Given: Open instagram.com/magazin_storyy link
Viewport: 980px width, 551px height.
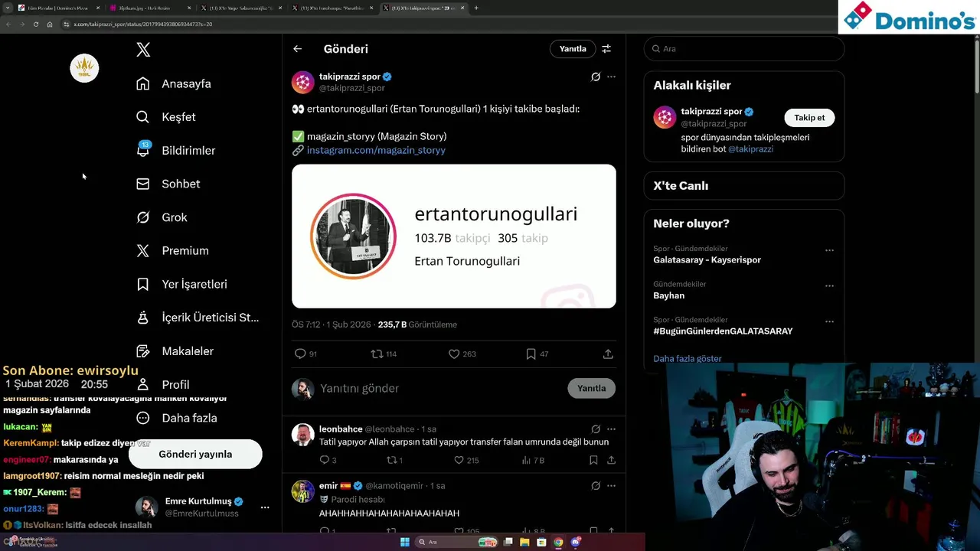Looking at the screenshot, I should tap(376, 150).
